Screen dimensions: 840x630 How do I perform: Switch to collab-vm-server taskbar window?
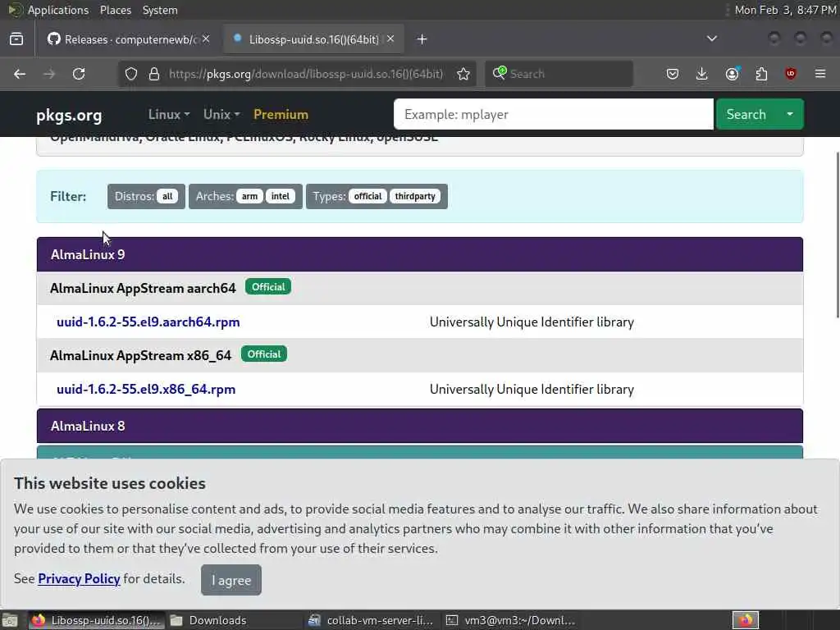pyautogui.click(x=372, y=620)
